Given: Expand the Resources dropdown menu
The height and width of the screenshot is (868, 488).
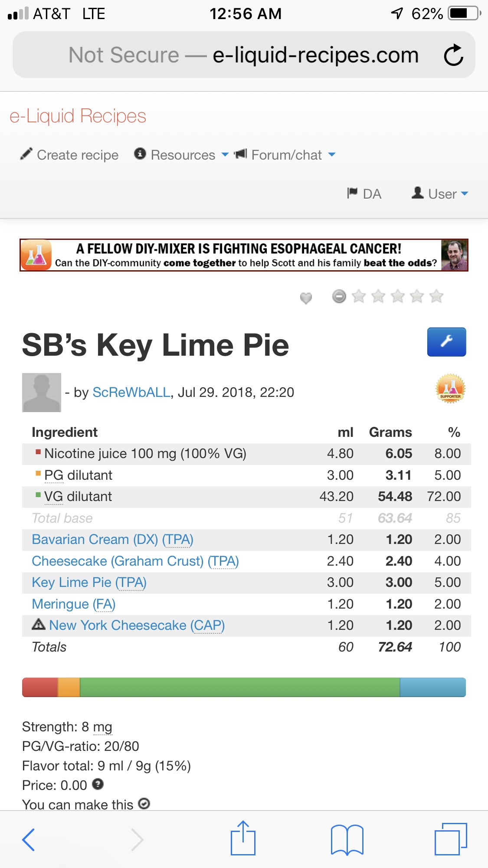Looking at the screenshot, I should (182, 155).
